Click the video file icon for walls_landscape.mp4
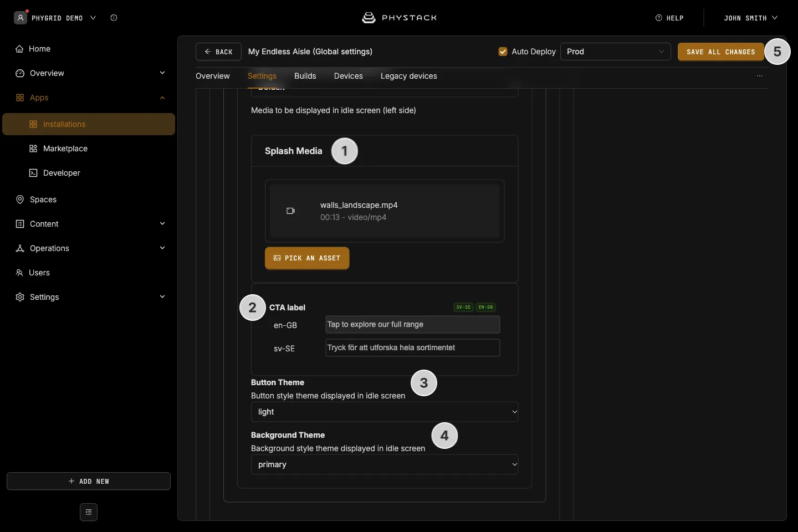The width and height of the screenshot is (798, 532). click(290, 211)
